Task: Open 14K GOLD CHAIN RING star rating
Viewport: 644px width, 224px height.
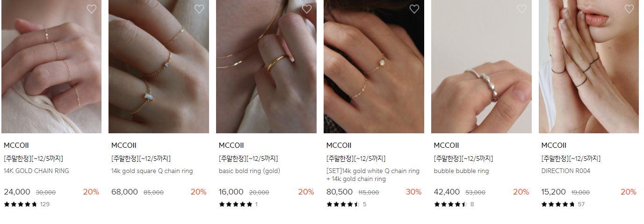Action: (21, 204)
